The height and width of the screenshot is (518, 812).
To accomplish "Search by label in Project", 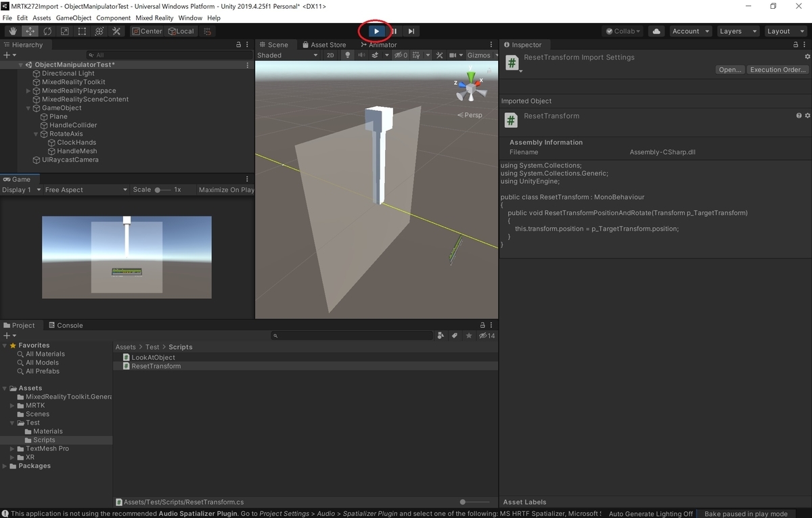I will [455, 335].
